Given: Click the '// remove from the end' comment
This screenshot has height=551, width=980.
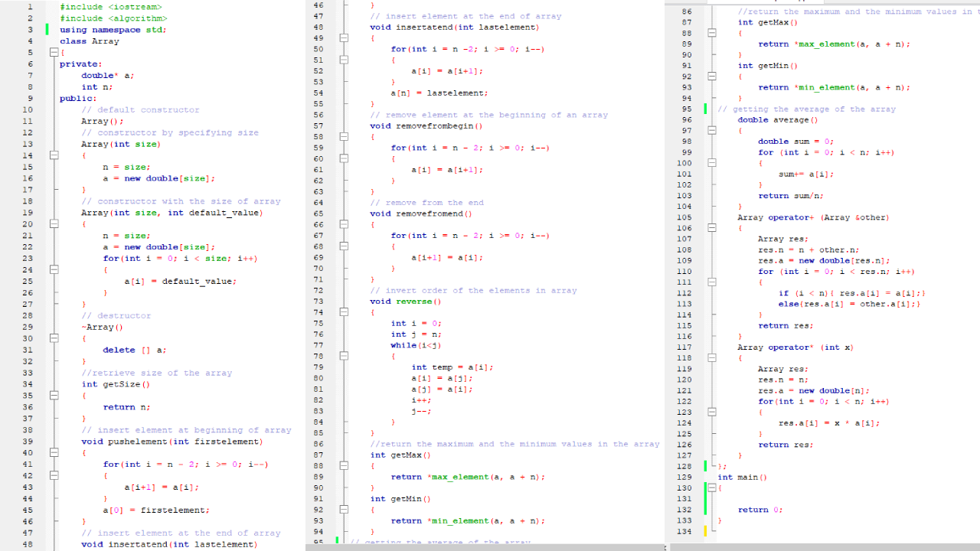Looking at the screenshot, I should pos(426,203).
